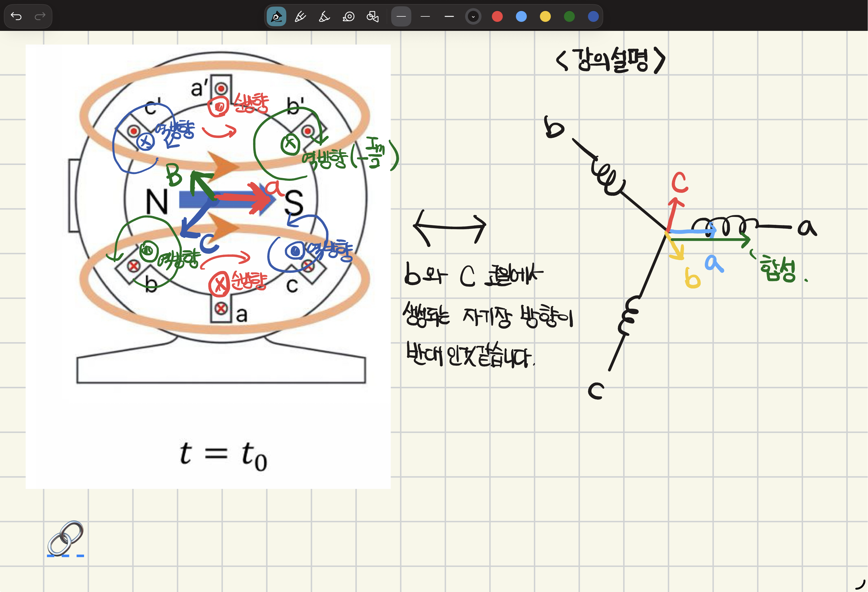Choose the thickest stroke width
The height and width of the screenshot is (592, 868).
point(449,16)
